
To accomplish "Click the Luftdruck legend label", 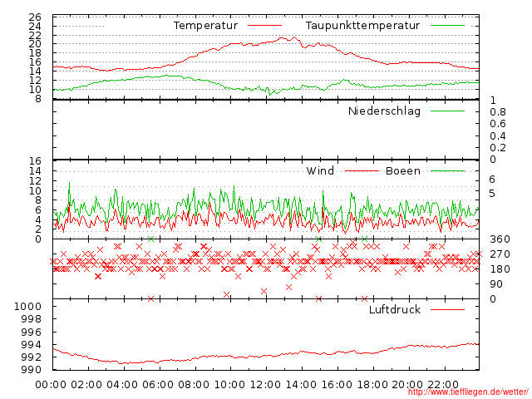I will click(x=395, y=309).
